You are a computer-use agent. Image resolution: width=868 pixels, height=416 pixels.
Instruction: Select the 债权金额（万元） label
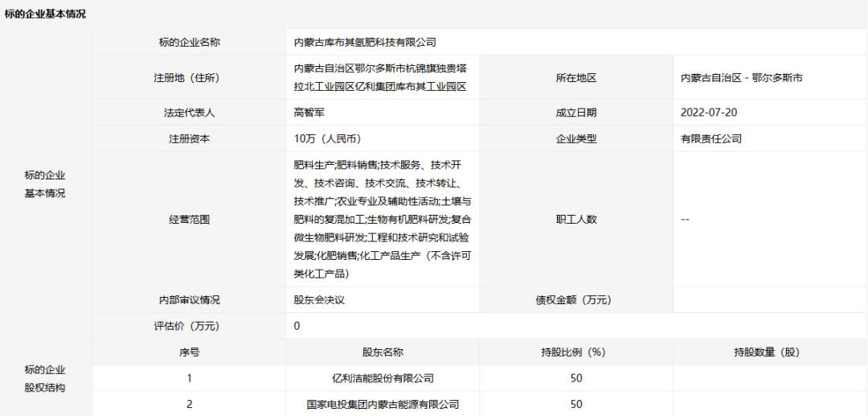[x=576, y=299]
